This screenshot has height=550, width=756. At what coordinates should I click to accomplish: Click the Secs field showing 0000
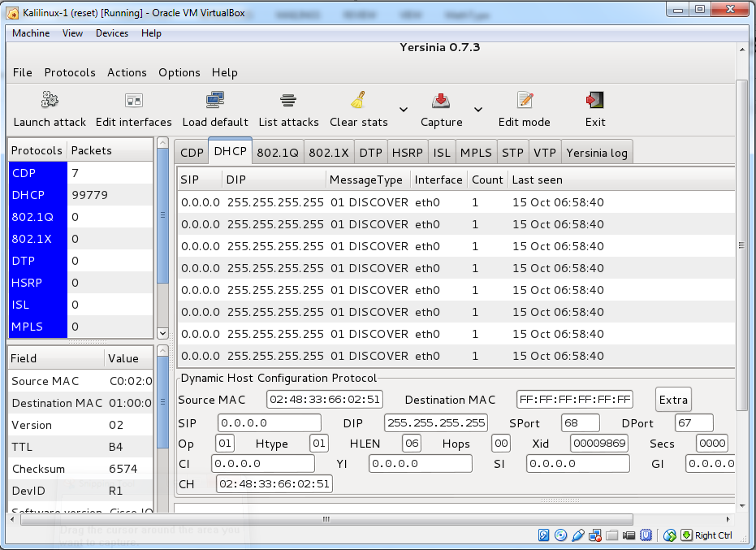712,444
